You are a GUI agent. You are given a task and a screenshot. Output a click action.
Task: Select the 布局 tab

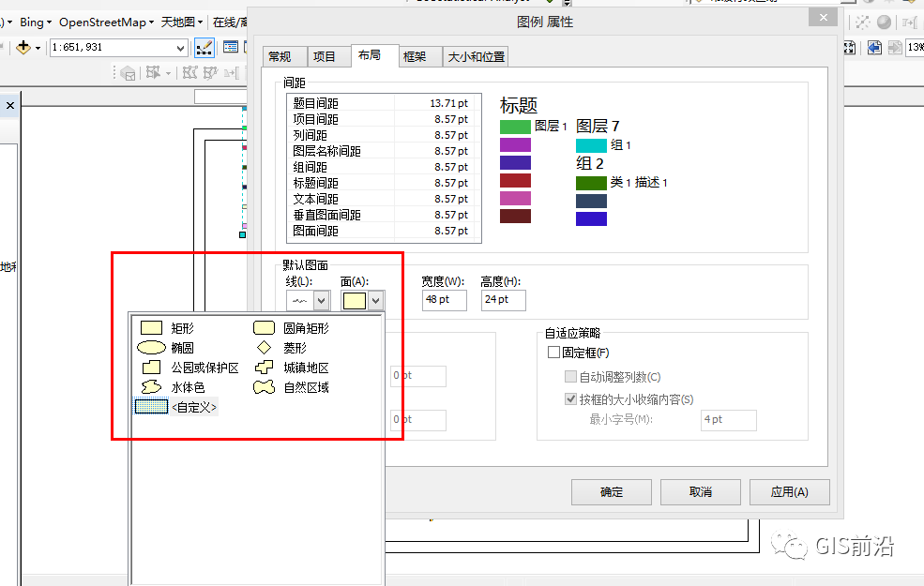(375, 55)
